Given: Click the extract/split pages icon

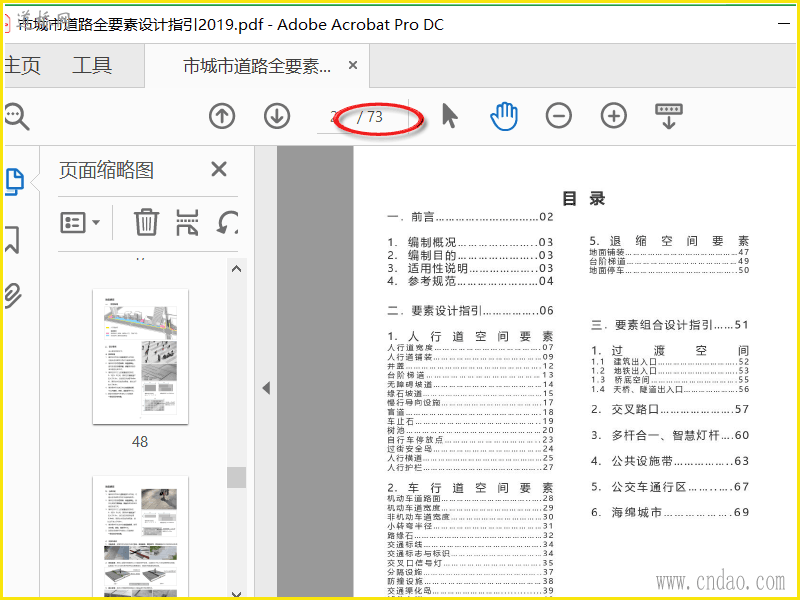Looking at the screenshot, I should [x=187, y=222].
